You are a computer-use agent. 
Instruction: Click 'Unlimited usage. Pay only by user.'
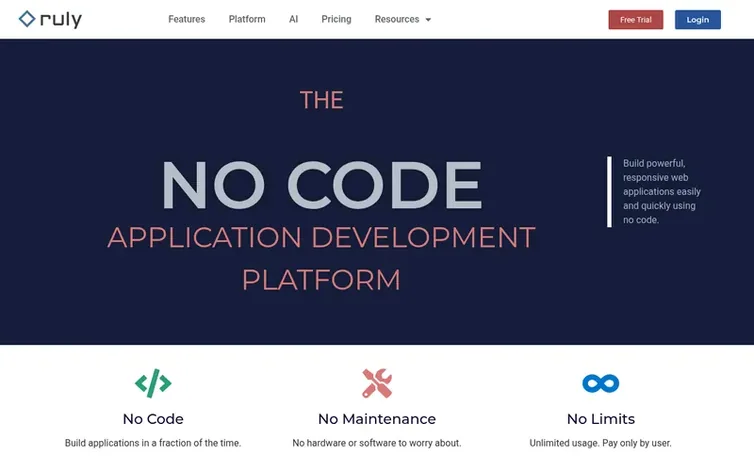601,443
